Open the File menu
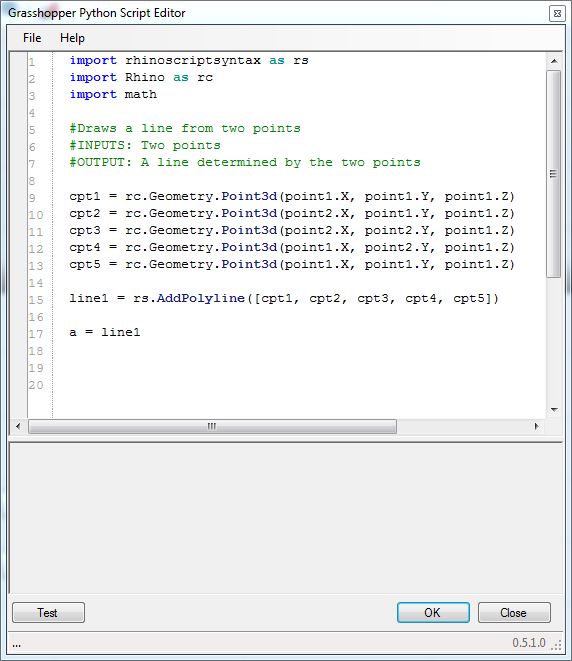Viewport: 572px width, 661px height. point(32,38)
